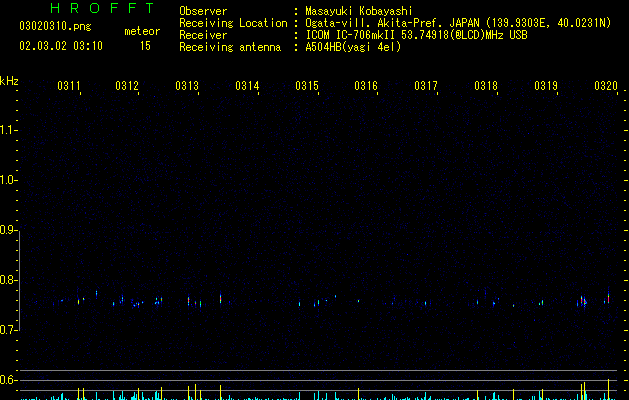
Task: Click the bright meteor echo near 0320
Action: [609, 298]
